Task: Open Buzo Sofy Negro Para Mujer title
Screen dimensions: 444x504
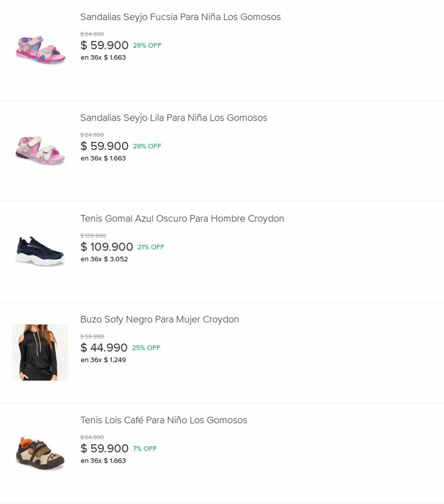Action: [x=159, y=320]
